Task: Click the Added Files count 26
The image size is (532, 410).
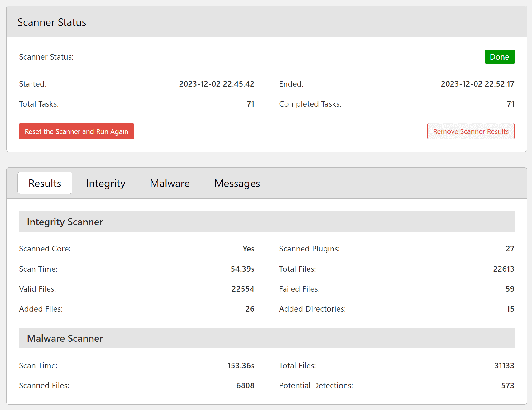Action: [x=250, y=309]
